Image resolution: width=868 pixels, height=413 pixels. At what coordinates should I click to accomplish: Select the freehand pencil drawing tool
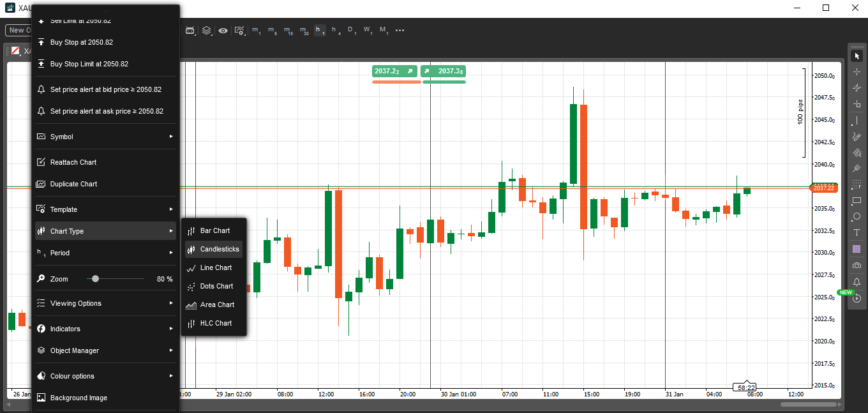click(x=857, y=136)
